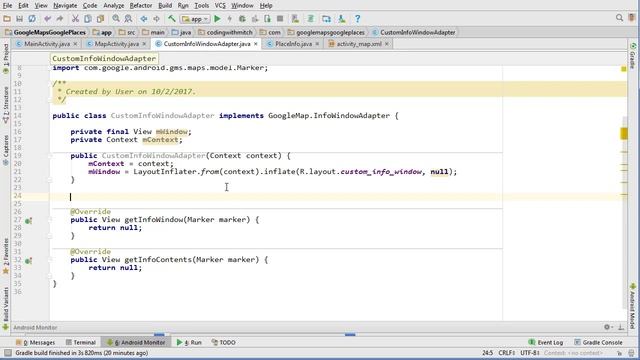Toggle the Favorites tool window sidebar
The width and height of the screenshot is (640, 360).
tap(6, 256)
